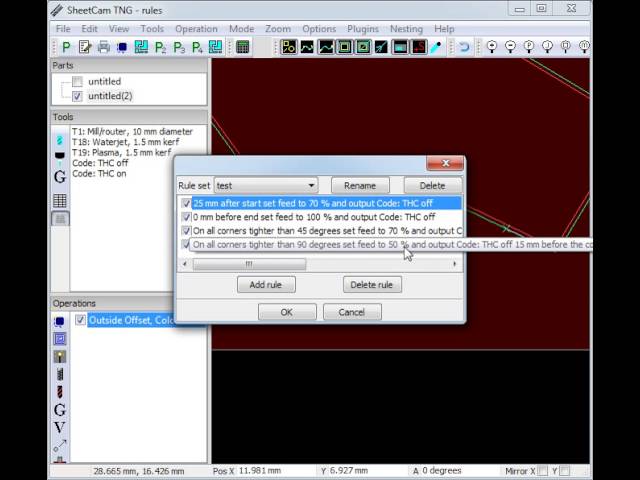
Task: Click the blue undo arrow icon
Action: coord(464,47)
